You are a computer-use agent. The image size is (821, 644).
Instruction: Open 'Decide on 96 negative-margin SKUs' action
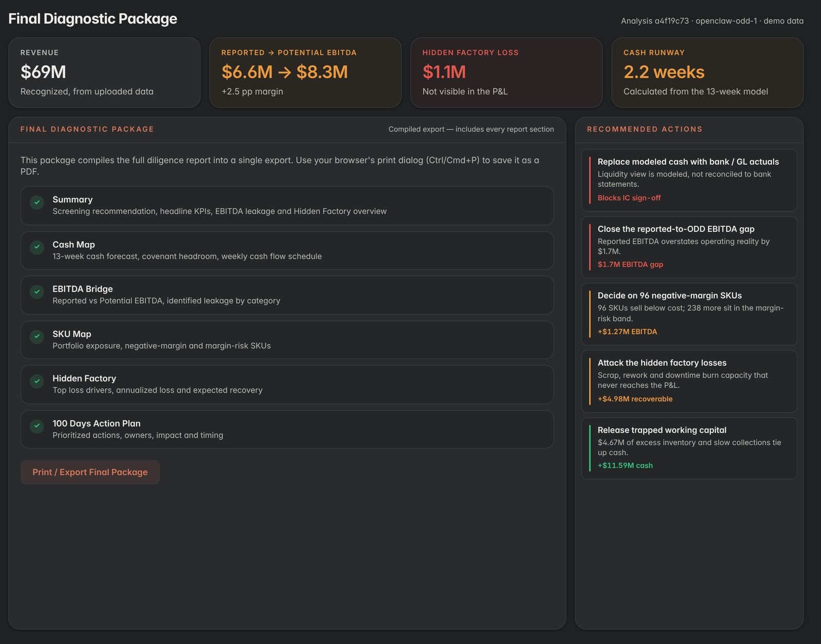(x=689, y=314)
